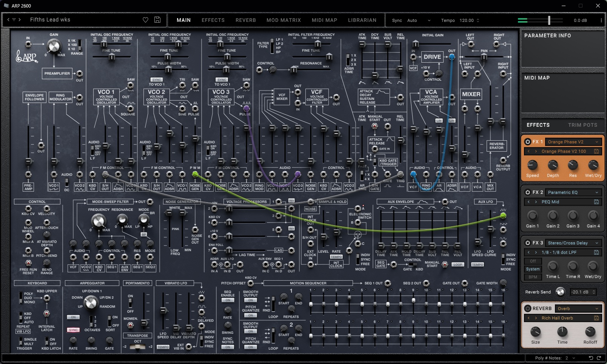The width and height of the screenshot is (607, 364).
Task: Open the FX 2 Parametric EQ dropdown
Action: (573, 192)
